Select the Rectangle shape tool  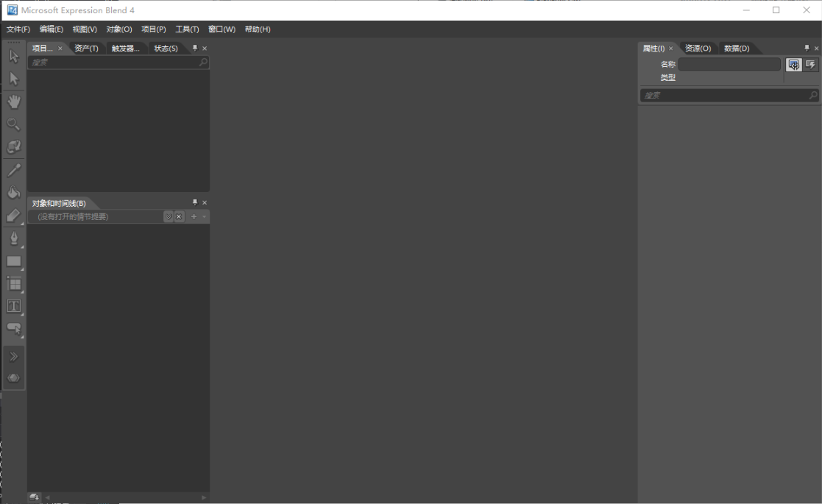click(x=13, y=260)
